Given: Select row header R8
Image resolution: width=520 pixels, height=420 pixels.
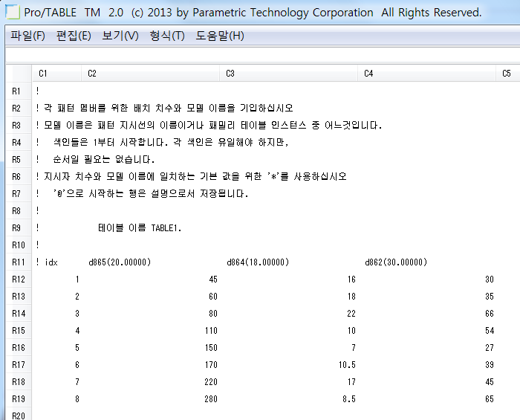Looking at the screenshot, I should pyautogui.click(x=19, y=210).
